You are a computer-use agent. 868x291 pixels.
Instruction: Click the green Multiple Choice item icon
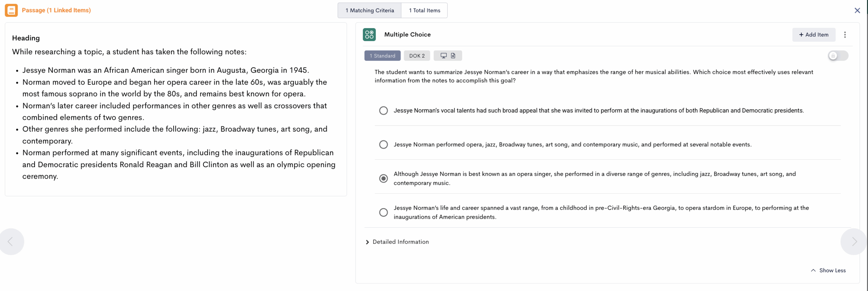pos(369,35)
